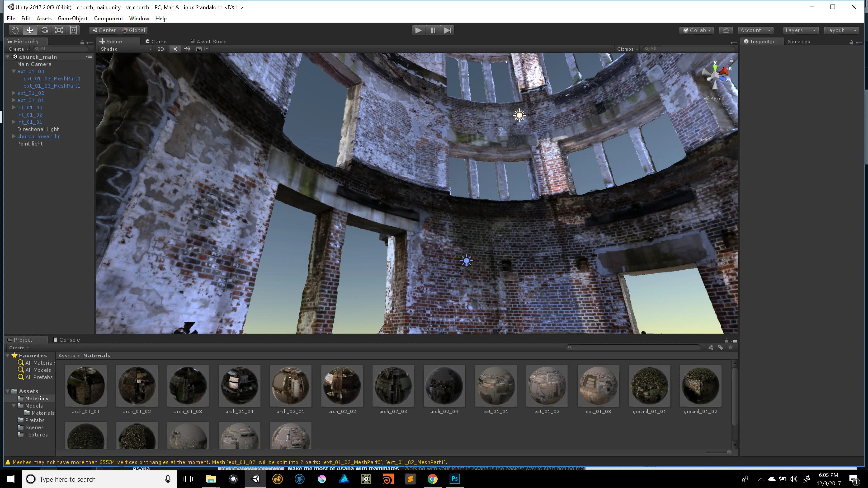Collapse the Favorites section in Project

click(8, 355)
